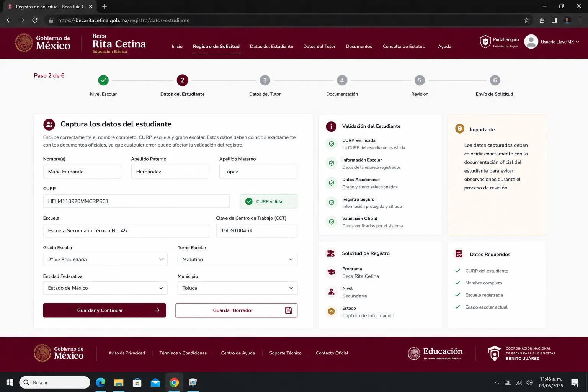Open the Grado Escolar dropdown

point(105,260)
